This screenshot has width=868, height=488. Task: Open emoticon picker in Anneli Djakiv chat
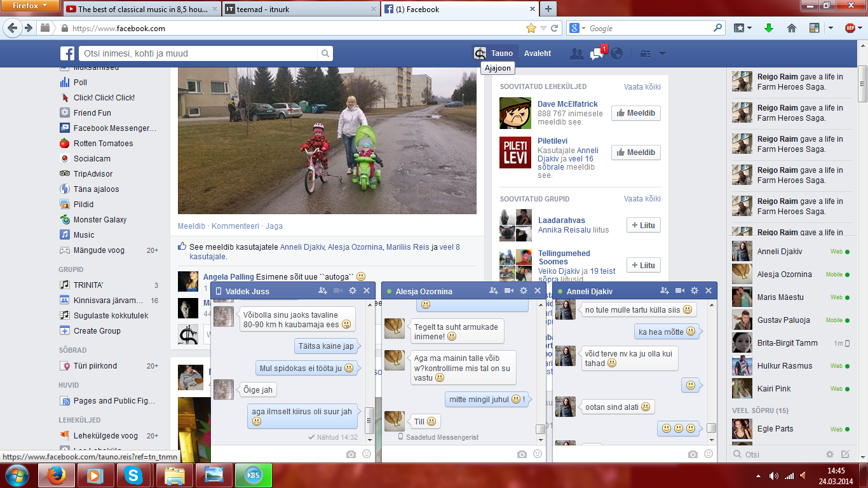[709, 454]
